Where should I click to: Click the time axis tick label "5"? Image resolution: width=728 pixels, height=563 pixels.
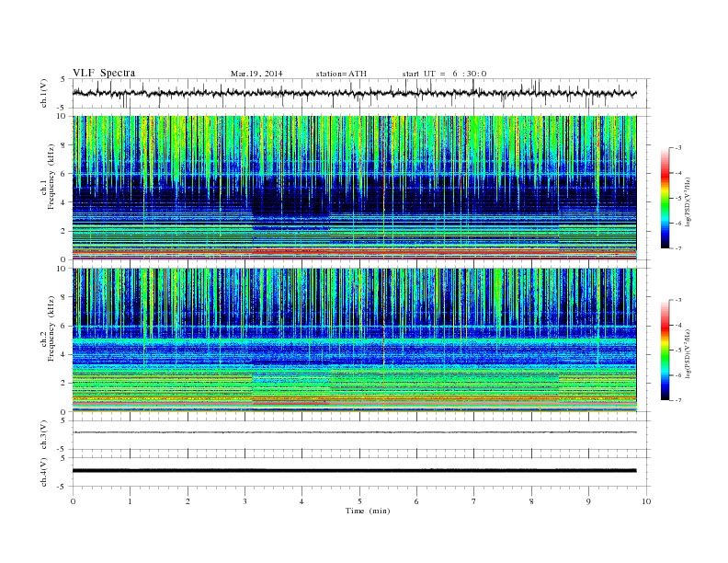point(359,501)
